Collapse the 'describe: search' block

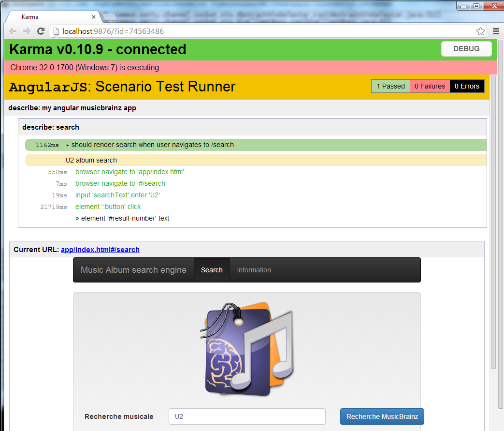pos(51,127)
